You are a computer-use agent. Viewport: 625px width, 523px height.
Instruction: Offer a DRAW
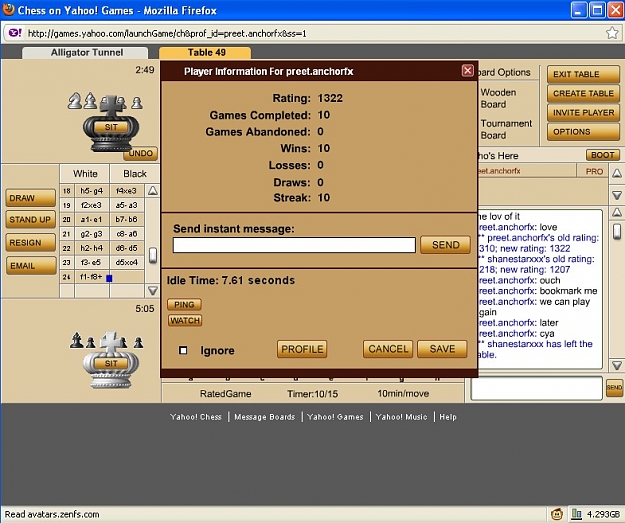coord(31,198)
